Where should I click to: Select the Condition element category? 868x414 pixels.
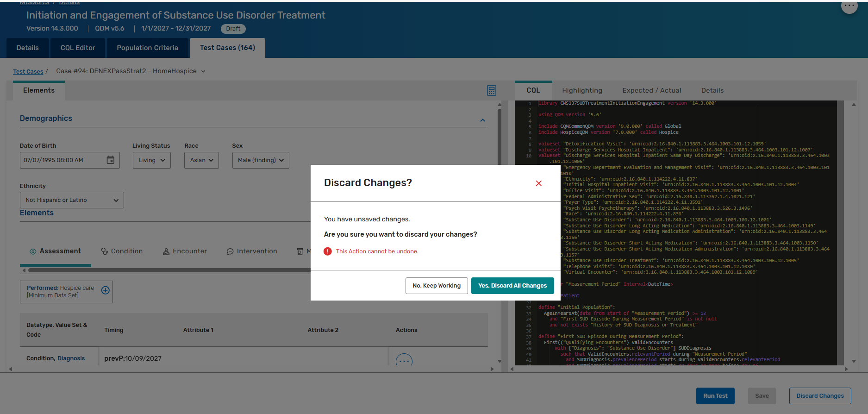[x=122, y=251]
